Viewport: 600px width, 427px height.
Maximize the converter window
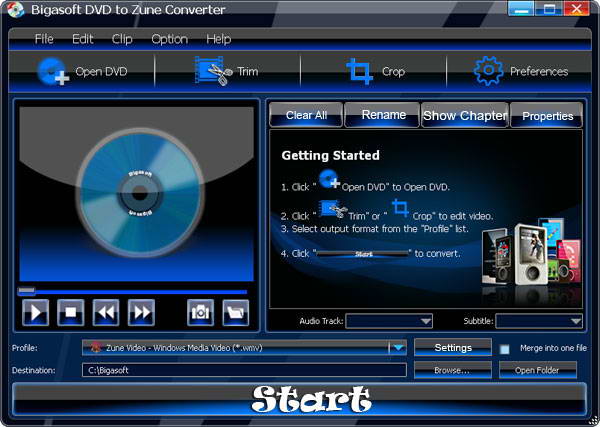click(x=549, y=9)
